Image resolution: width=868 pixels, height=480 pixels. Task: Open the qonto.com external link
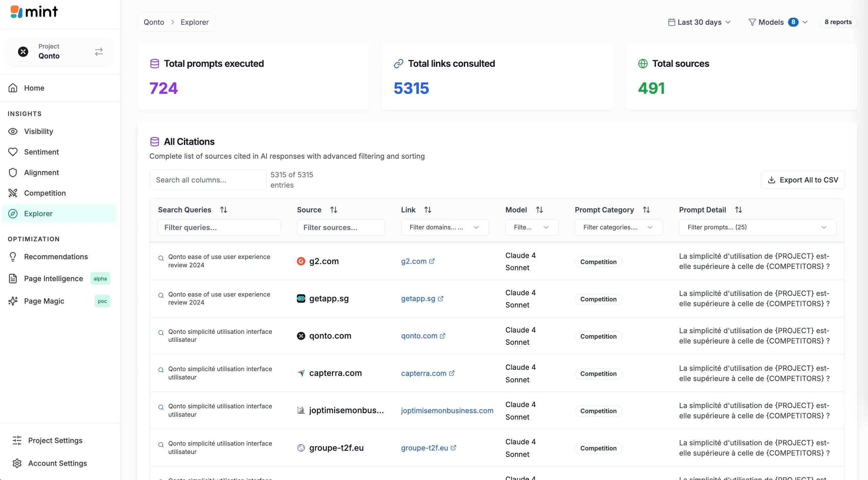pos(423,336)
